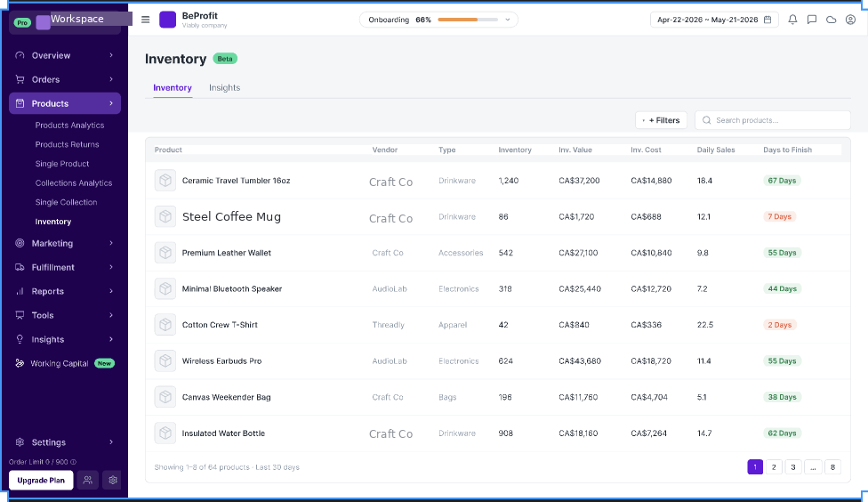Image resolution: width=868 pixels, height=502 pixels.
Task: Select Inventory in the Products submenu
Action: [x=53, y=222]
